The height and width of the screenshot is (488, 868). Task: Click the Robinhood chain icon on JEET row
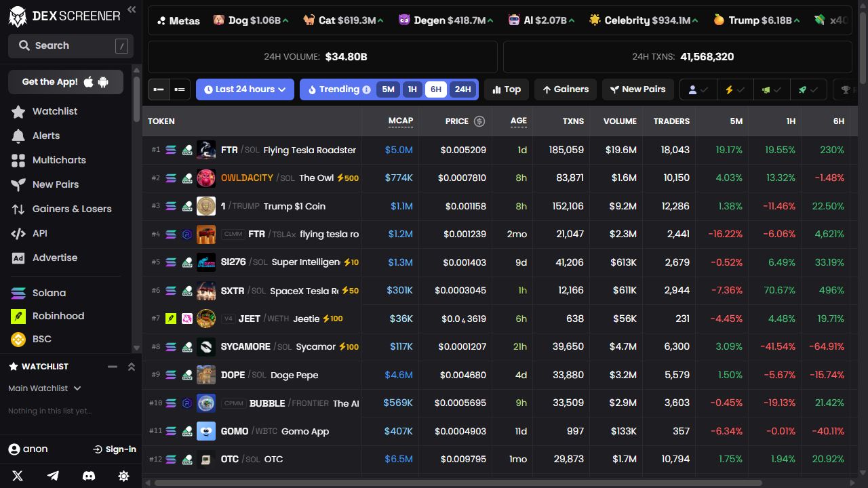click(x=171, y=319)
